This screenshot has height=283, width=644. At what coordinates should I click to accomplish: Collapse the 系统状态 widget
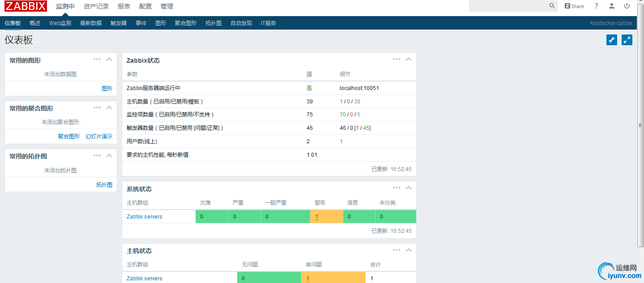(x=409, y=188)
